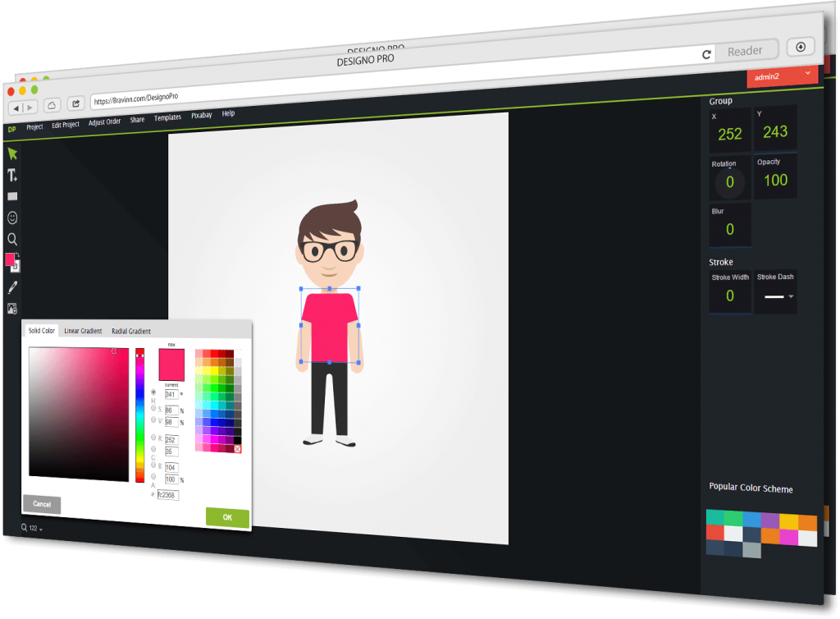Open the admin2 user dropdown
The image size is (840, 619).
point(783,76)
